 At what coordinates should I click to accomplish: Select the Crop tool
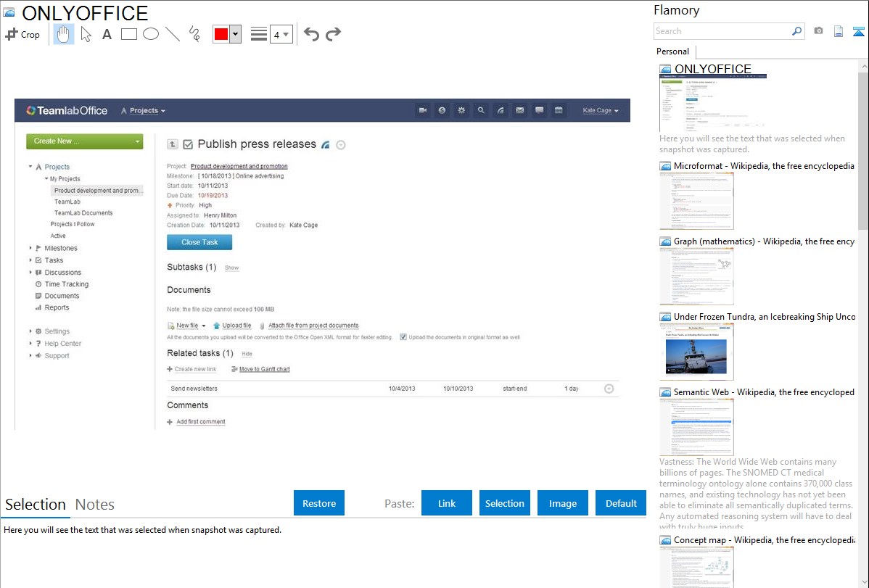coord(22,34)
